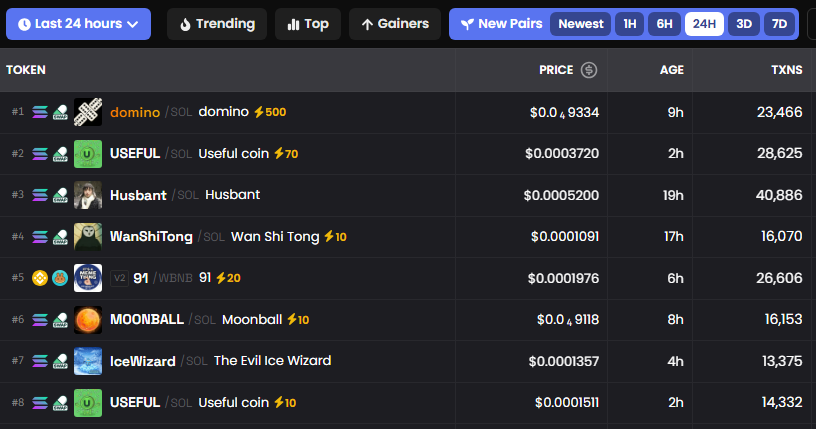Choose the 3D time range option
Viewport: 816px width, 429px height.
[x=743, y=24]
